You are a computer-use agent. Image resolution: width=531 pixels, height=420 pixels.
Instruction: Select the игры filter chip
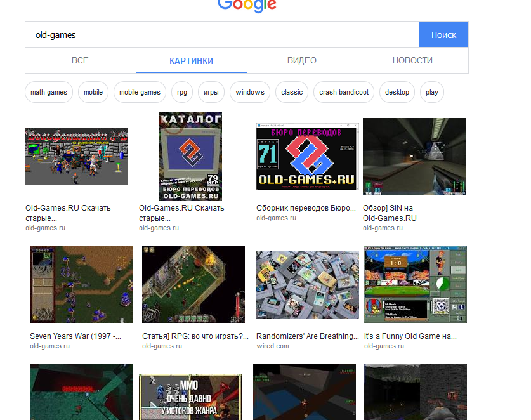click(211, 92)
